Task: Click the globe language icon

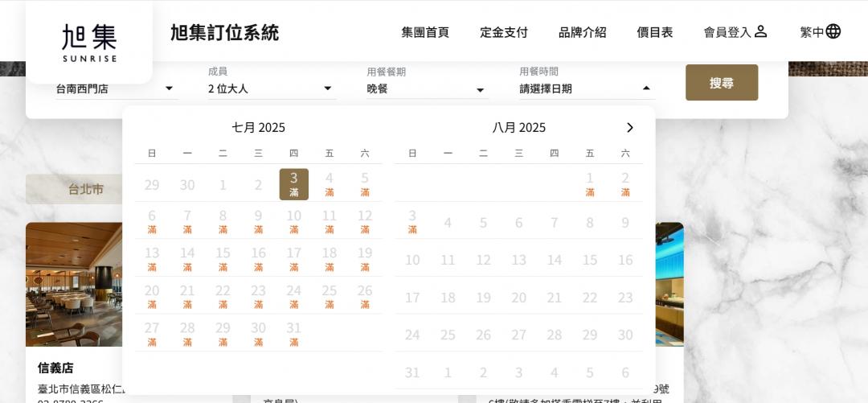Action: click(x=833, y=31)
